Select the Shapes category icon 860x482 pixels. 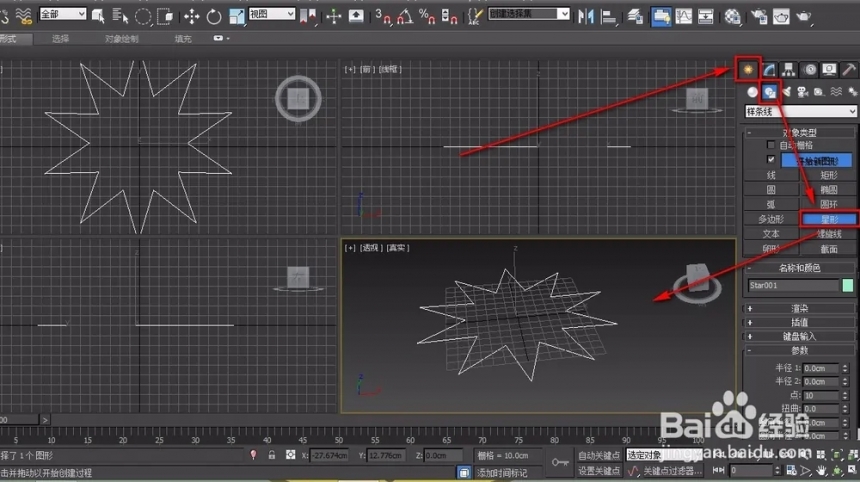tap(770, 92)
